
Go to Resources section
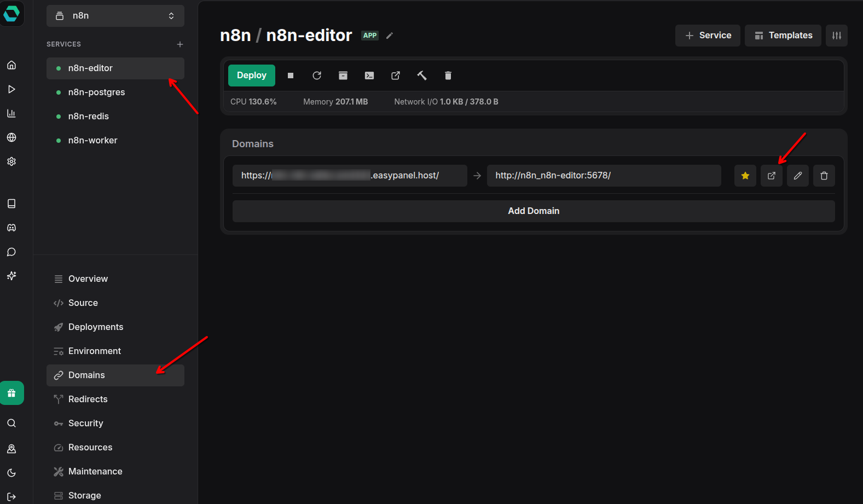coord(115,448)
